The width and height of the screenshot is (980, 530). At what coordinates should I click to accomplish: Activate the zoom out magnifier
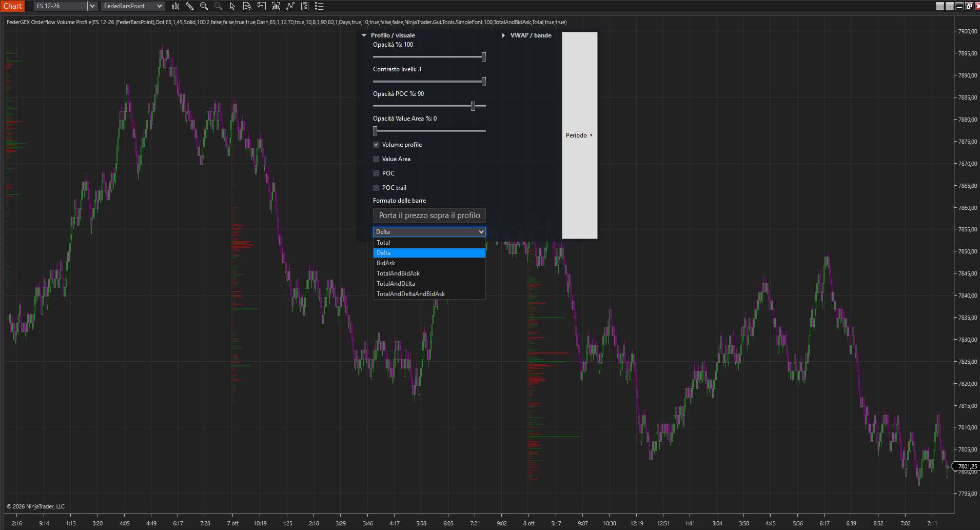tap(218, 6)
